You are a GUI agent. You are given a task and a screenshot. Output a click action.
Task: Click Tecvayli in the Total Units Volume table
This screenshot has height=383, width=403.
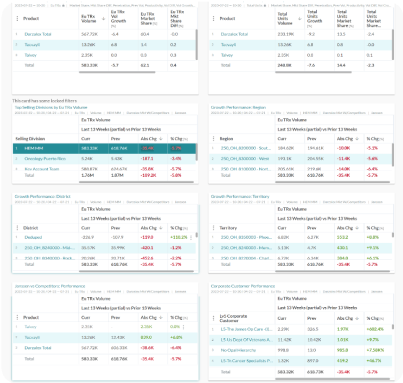tap(228, 45)
